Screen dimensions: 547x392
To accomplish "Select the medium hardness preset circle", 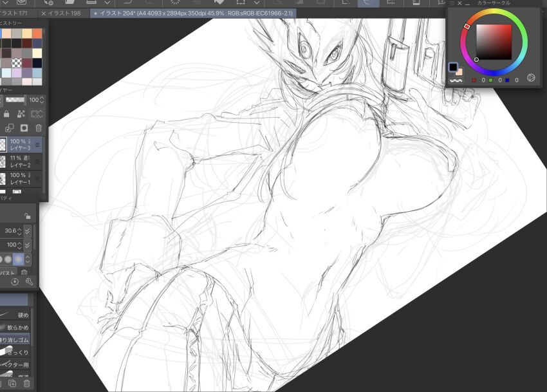I will pos(8,259).
